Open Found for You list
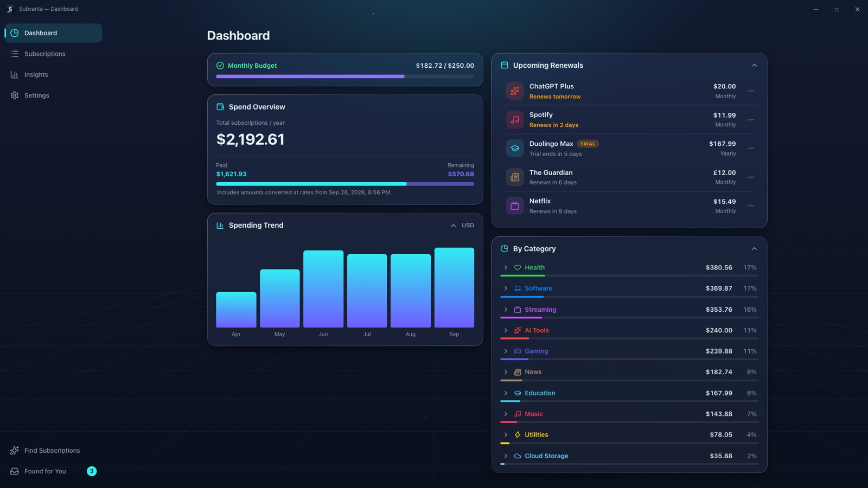This screenshot has height=488, width=868. pyautogui.click(x=53, y=471)
